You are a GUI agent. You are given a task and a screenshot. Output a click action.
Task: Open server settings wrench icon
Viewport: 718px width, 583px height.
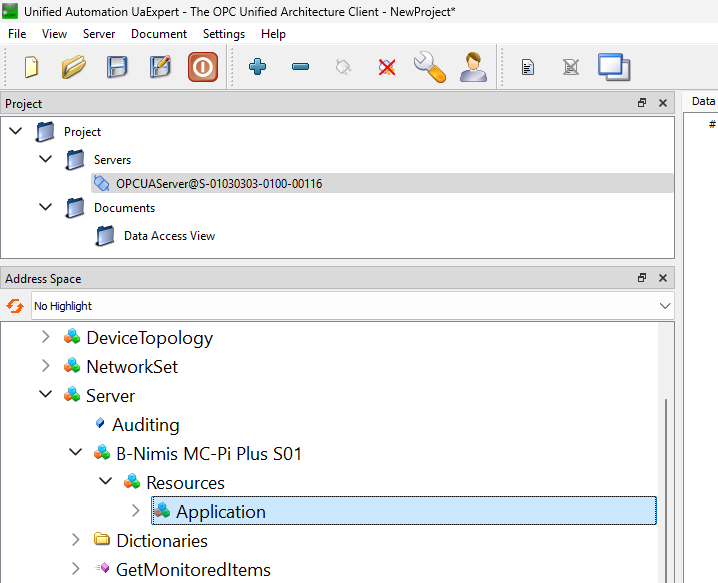coord(430,67)
